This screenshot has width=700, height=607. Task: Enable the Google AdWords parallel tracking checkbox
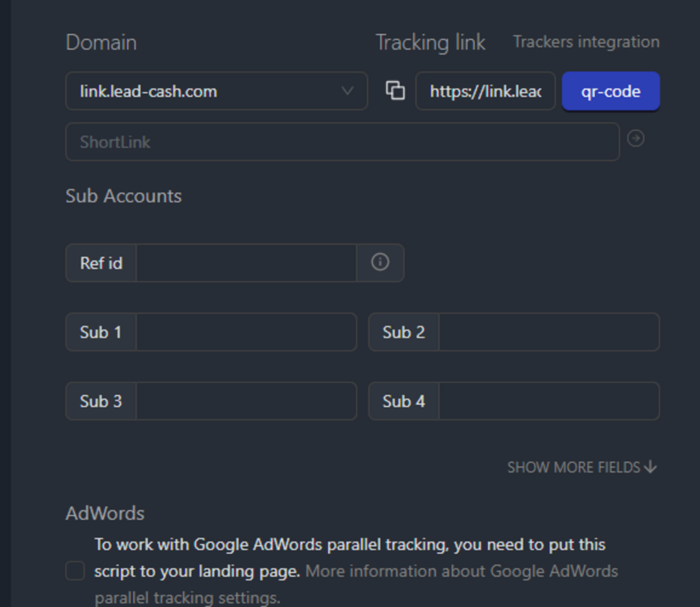(x=75, y=571)
